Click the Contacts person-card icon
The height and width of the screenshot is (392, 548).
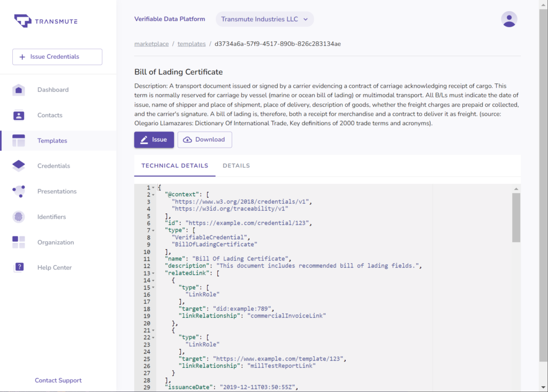(19, 116)
